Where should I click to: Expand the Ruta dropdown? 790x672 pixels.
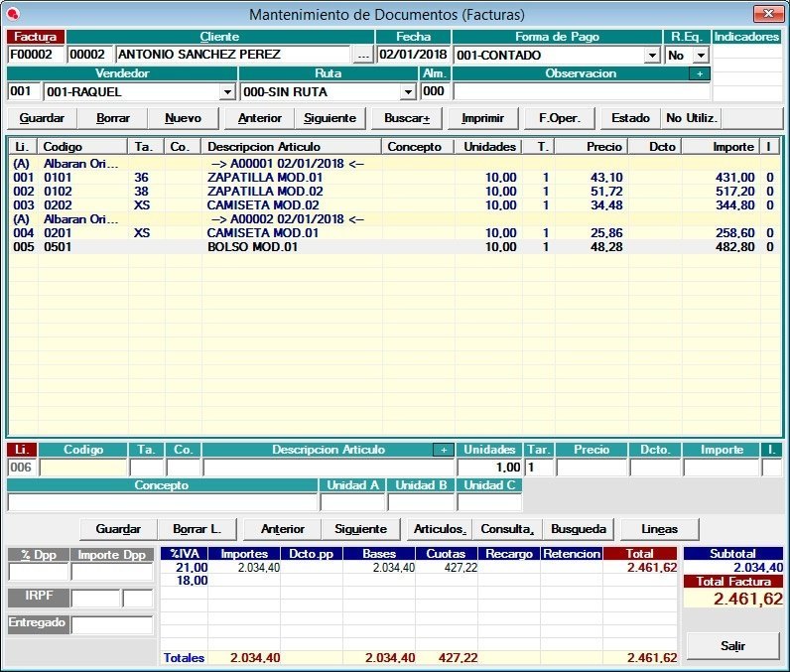pyautogui.click(x=407, y=91)
